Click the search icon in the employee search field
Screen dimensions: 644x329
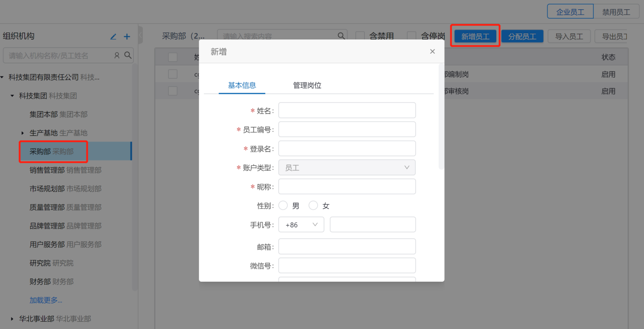[x=341, y=36]
